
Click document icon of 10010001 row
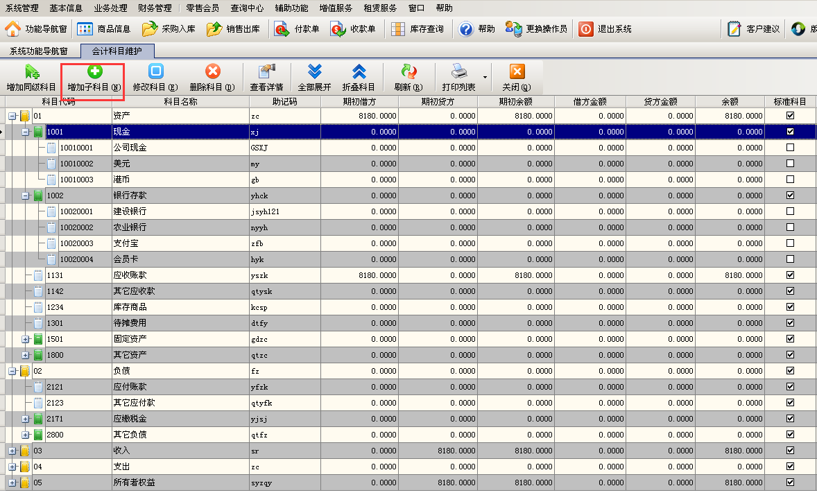coord(51,148)
